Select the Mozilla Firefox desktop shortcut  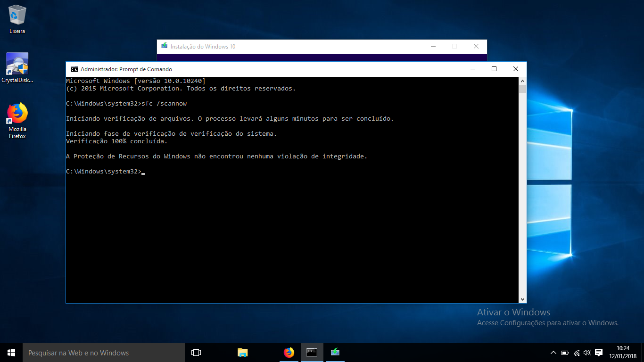(17, 121)
